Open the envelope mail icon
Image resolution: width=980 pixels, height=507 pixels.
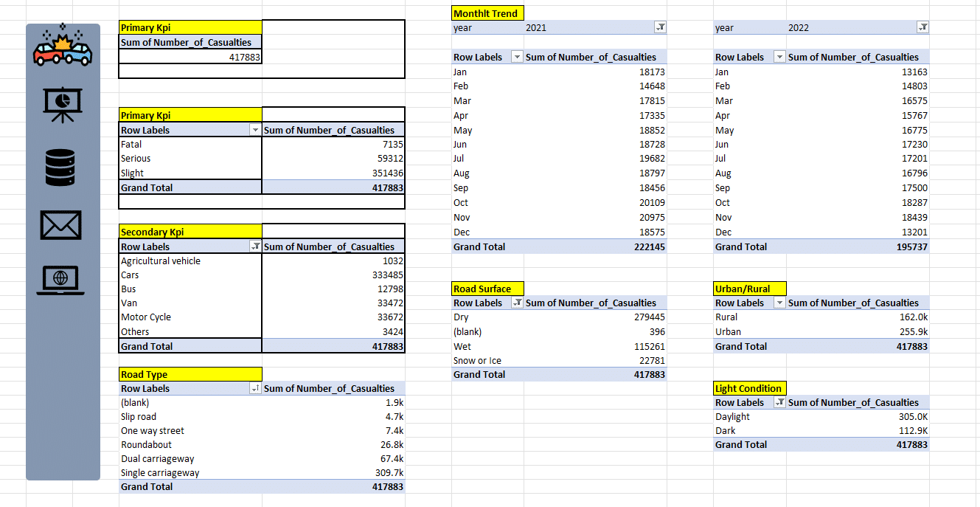point(60,224)
